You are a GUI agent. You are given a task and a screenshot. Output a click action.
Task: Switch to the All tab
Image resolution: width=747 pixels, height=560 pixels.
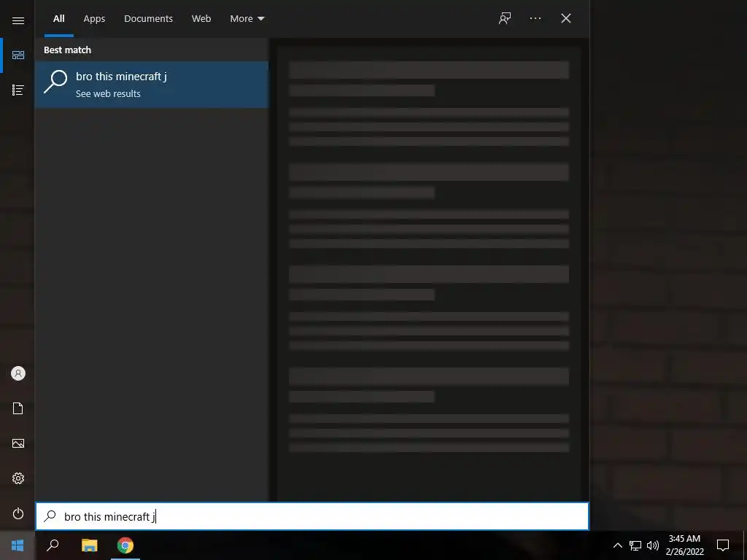(x=59, y=18)
